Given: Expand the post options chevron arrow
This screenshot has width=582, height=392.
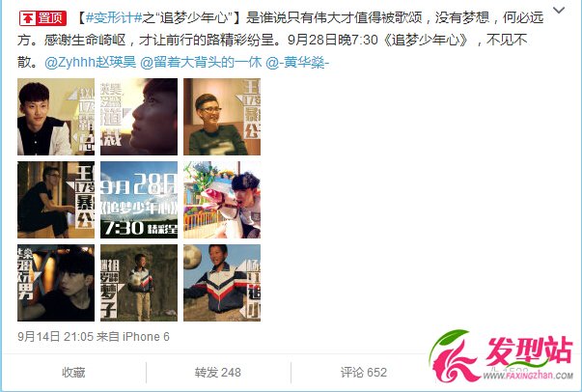Looking at the screenshot, I should pos(559,10).
